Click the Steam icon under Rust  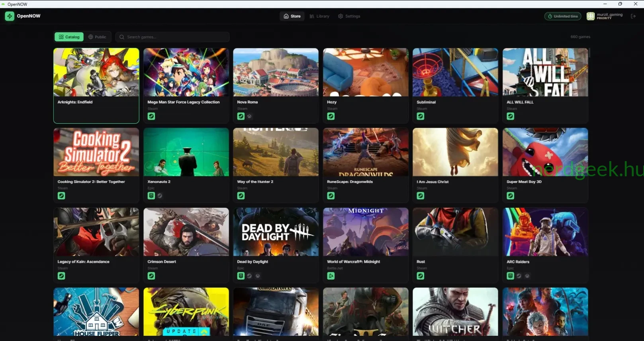[421, 276]
